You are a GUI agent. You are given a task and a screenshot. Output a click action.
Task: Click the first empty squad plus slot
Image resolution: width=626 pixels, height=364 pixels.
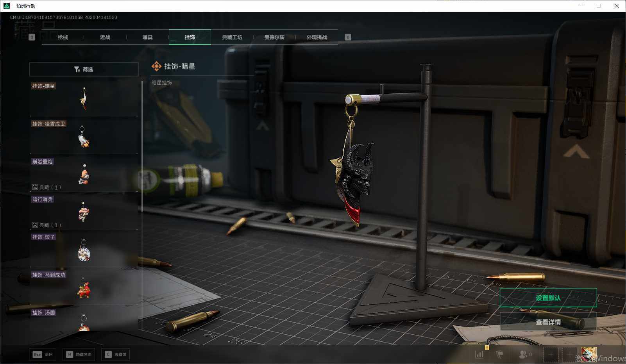551,355
